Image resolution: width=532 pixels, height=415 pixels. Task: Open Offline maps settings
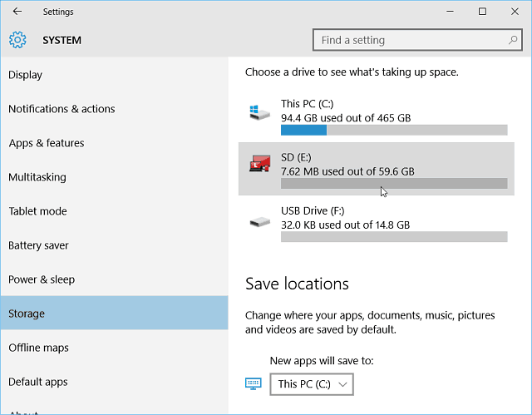[x=115, y=348]
